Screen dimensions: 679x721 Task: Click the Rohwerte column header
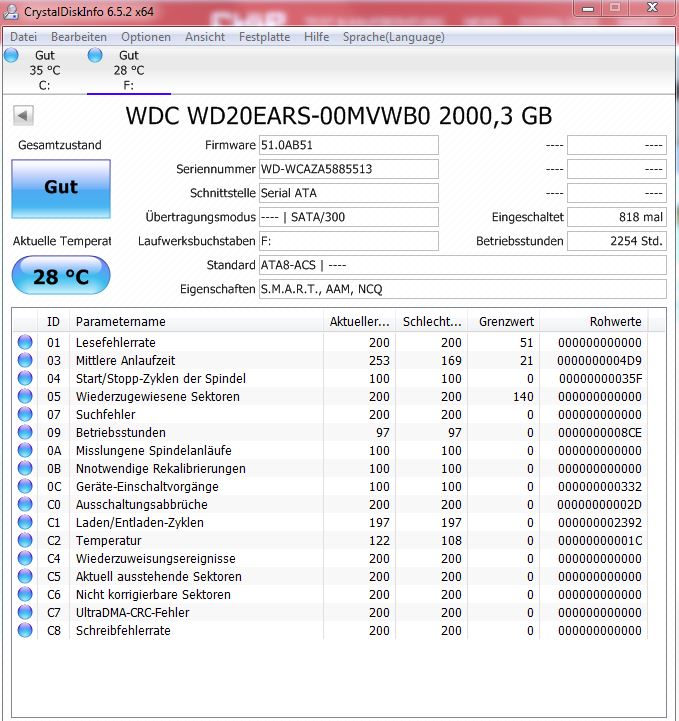click(594, 321)
